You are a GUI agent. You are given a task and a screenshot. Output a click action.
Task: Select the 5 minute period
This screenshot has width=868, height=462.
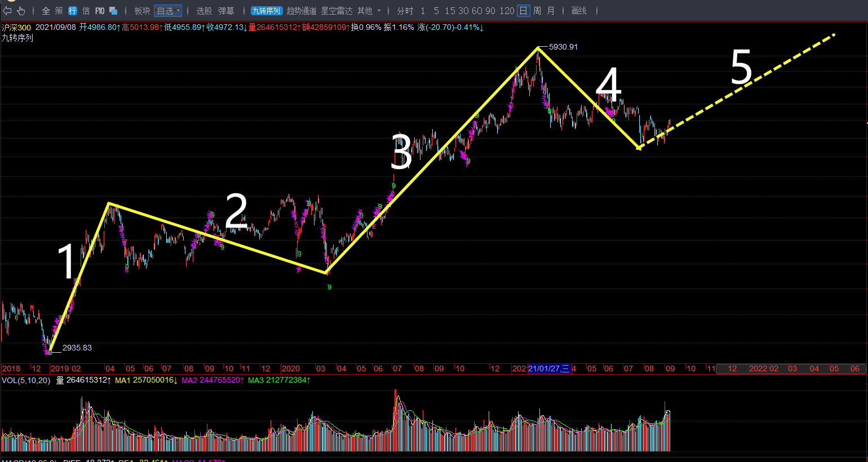click(x=436, y=11)
